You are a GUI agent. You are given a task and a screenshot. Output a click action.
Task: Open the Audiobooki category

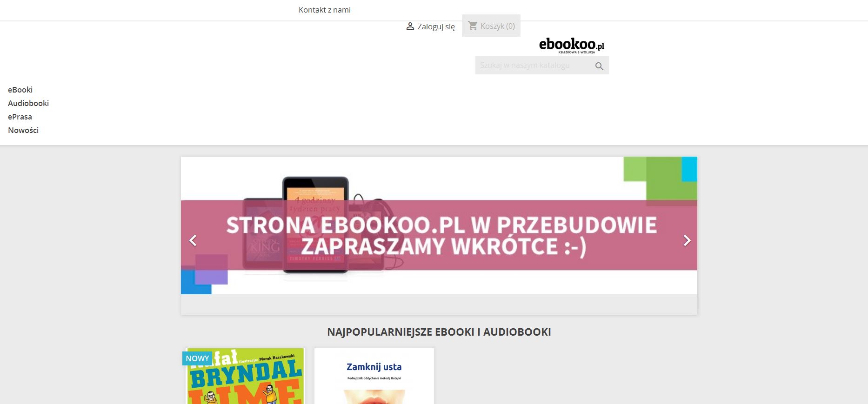pyautogui.click(x=28, y=103)
